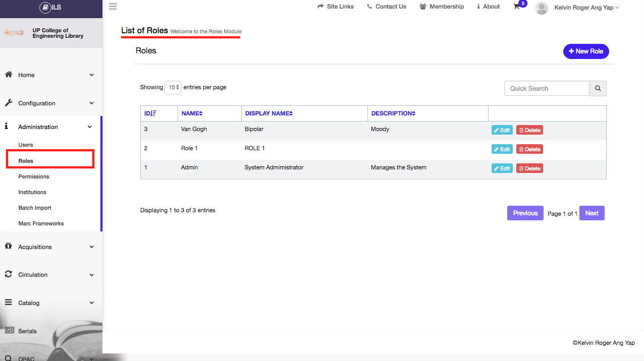Click the user avatar picture
The height and width of the screenshot is (361, 644).
pyautogui.click(x=541, y=8)
